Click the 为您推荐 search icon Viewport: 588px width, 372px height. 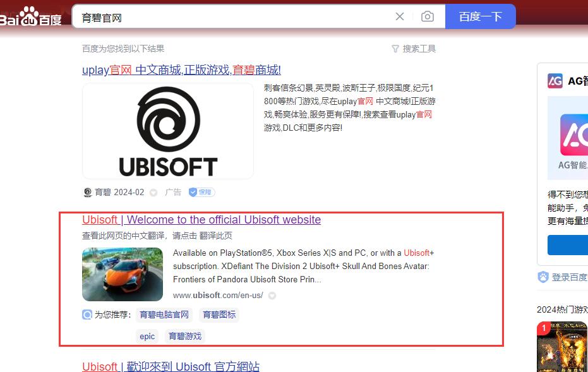tap(87, 315)
